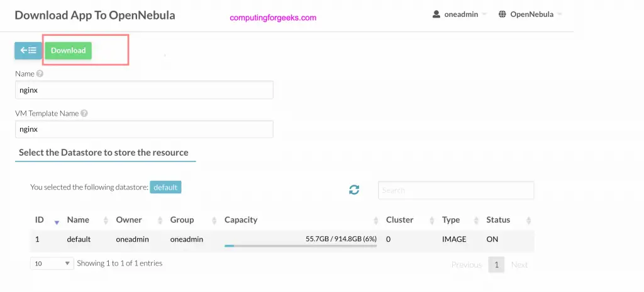Go to page 1 in pagination
644x292 pixels.
point(496,264)
